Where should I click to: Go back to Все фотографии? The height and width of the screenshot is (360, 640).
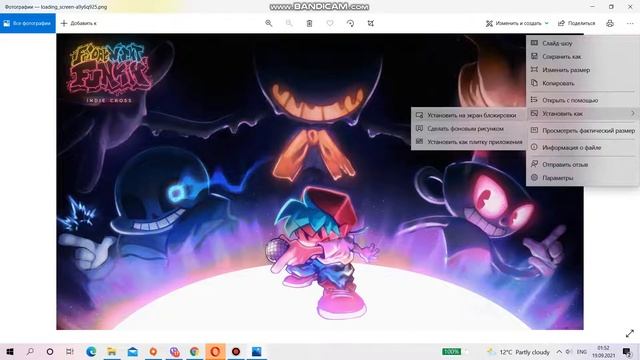(x=28, y=23)
